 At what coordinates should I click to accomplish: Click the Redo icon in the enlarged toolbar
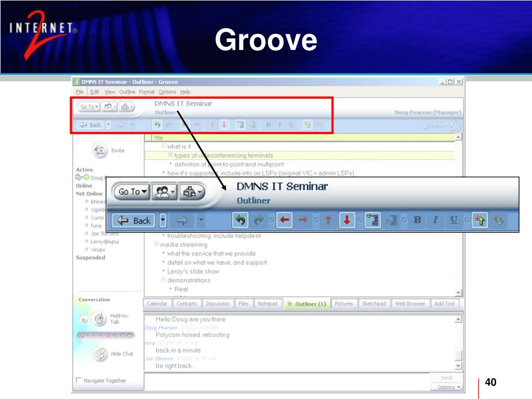(x=259, y=220)
